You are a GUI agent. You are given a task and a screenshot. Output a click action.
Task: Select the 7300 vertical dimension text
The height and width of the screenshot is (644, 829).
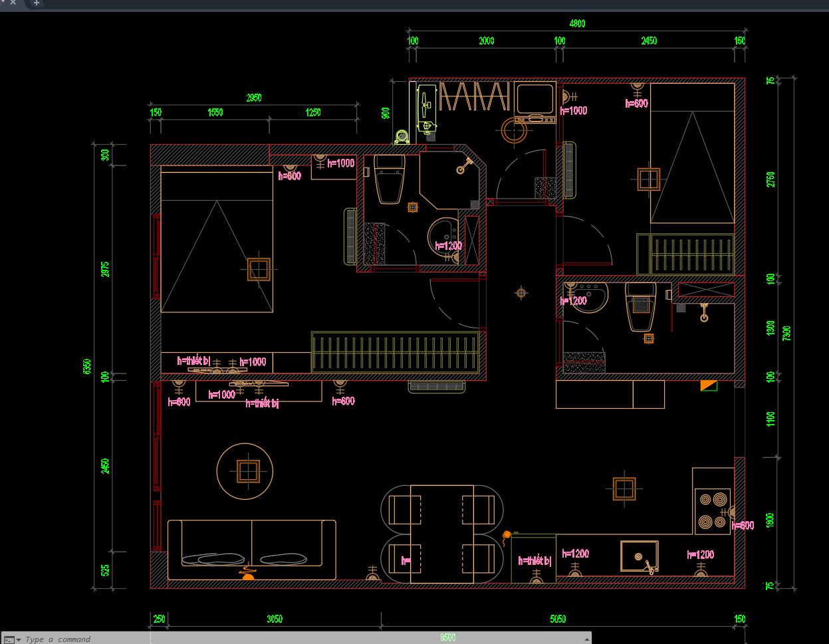787,333
